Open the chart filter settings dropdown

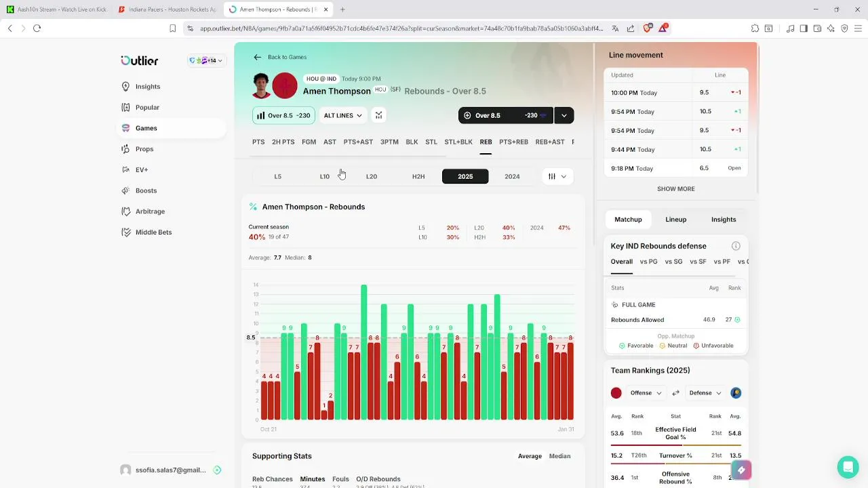(x=557, y=176)
